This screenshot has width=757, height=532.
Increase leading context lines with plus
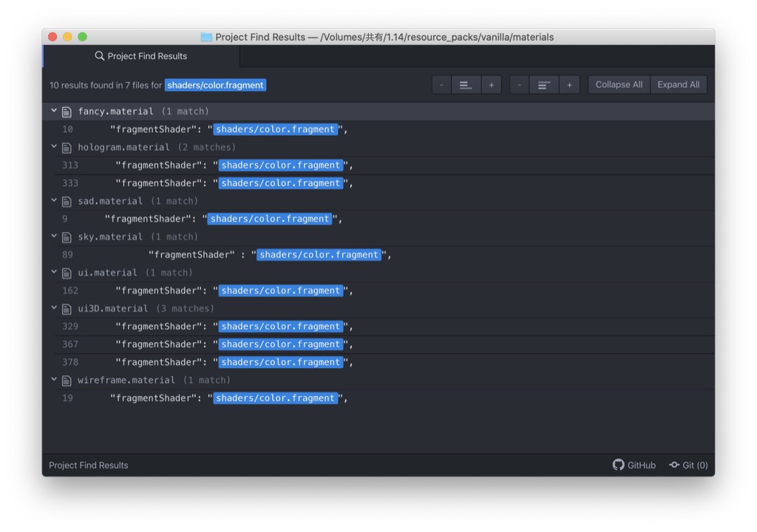click(x=491, y=85)
